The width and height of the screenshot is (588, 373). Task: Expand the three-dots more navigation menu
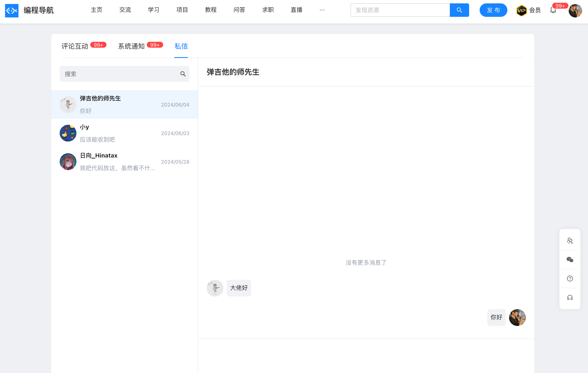[x=322, y=10]
